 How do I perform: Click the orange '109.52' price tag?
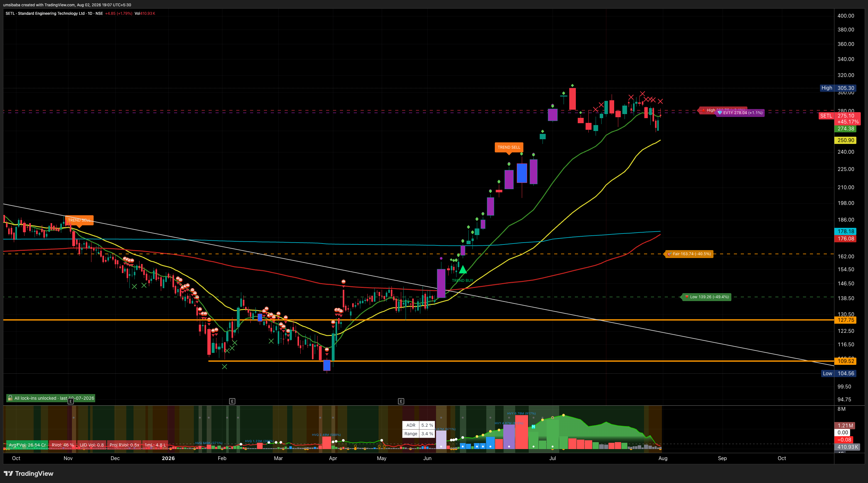pyautogui.click(x=846, y=361)
